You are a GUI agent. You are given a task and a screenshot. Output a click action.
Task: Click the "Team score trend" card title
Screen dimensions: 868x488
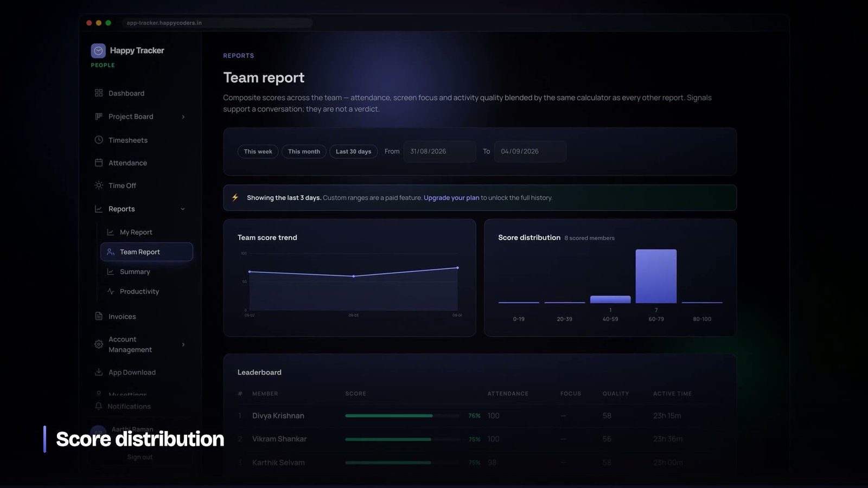coord(267,237)
